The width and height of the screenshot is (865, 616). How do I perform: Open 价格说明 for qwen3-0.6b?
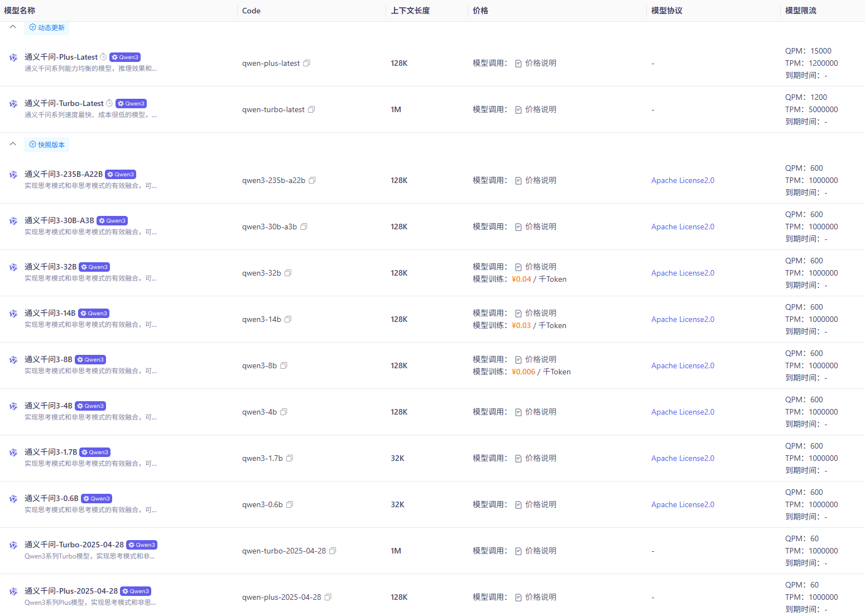click(x=536, y=504)
